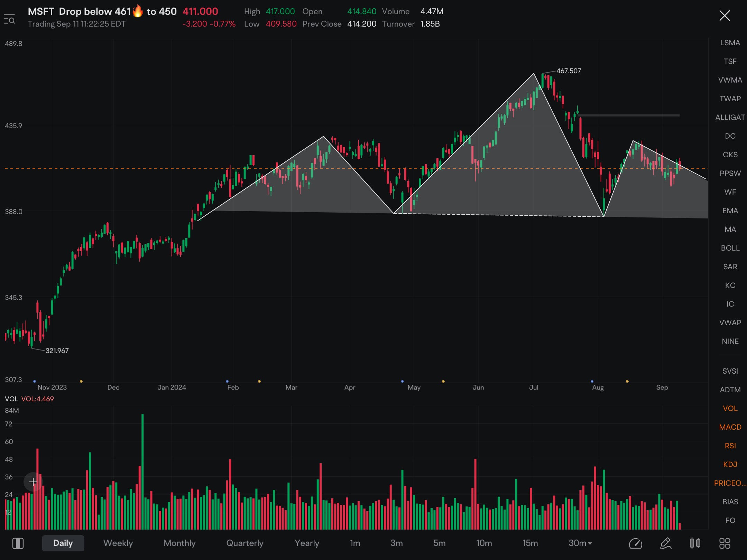
Task: Toggle the MA overlay
Action: (730, 229)
